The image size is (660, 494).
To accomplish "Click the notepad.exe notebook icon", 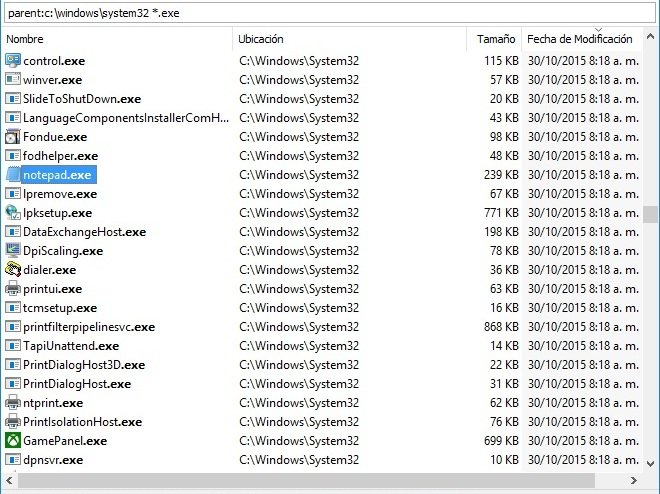I will tap(13, 175).
